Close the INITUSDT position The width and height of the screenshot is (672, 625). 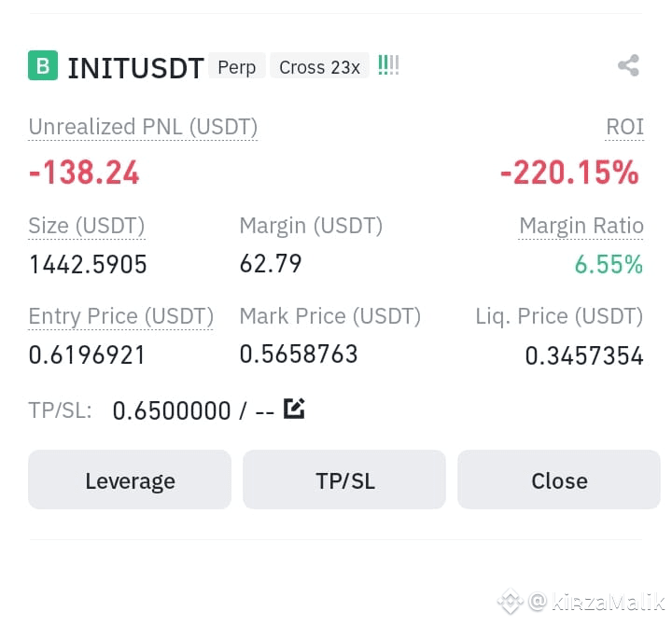559,479
